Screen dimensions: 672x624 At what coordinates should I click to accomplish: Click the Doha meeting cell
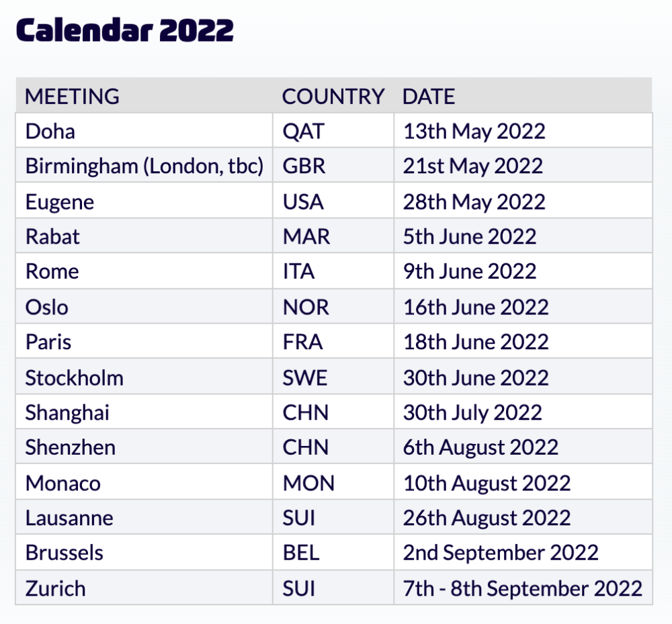(50, 131)
